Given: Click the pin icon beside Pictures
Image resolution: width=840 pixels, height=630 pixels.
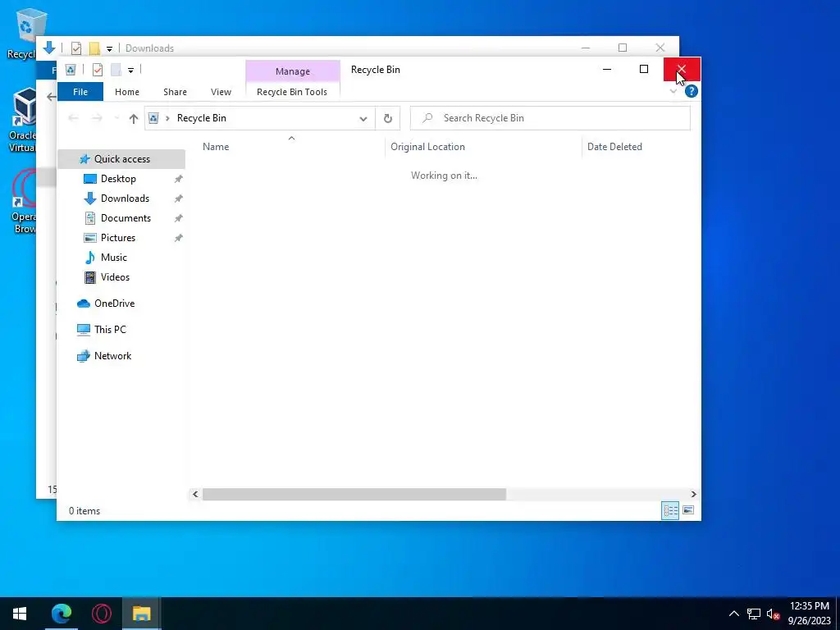Looking at the screenshot, I should click(x=178, y=238).
